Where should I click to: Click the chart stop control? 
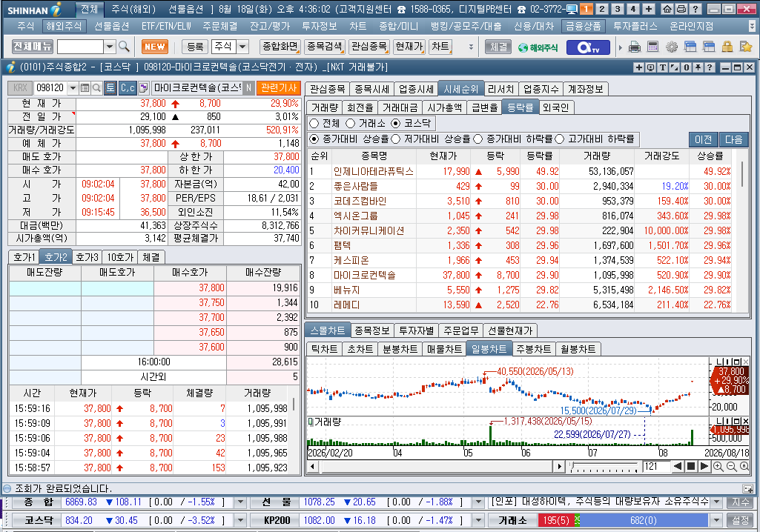click(691, 467)
